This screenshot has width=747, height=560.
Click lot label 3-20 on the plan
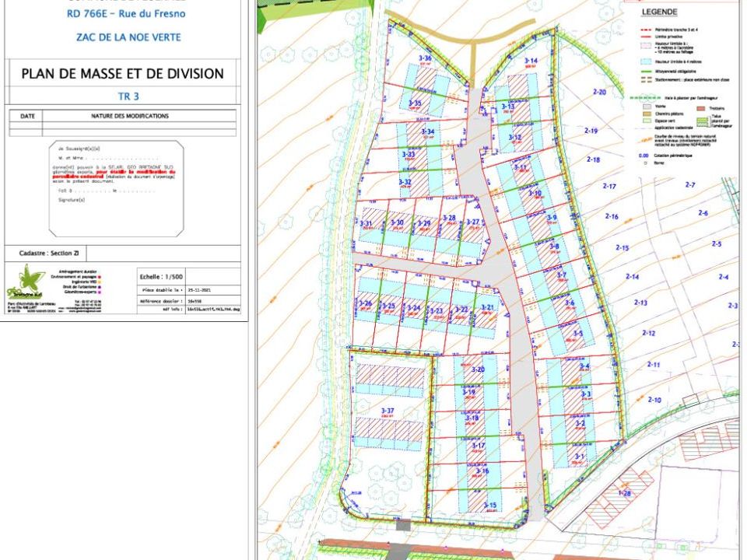tap(478, 369)
